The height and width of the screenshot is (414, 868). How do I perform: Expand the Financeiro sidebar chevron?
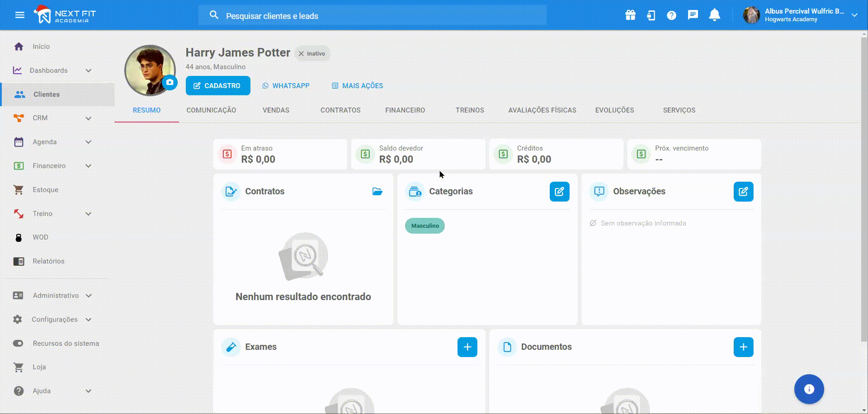click(x=89, y=166)
